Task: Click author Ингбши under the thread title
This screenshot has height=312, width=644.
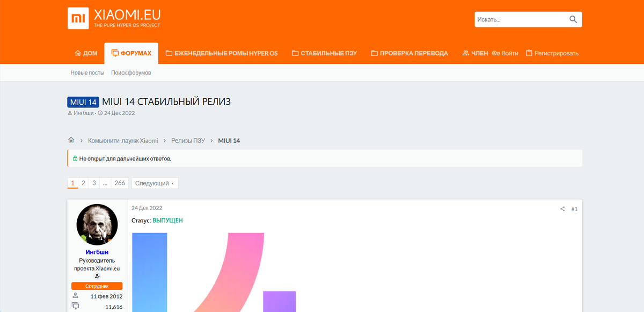Action: click(x=84, y=113)
